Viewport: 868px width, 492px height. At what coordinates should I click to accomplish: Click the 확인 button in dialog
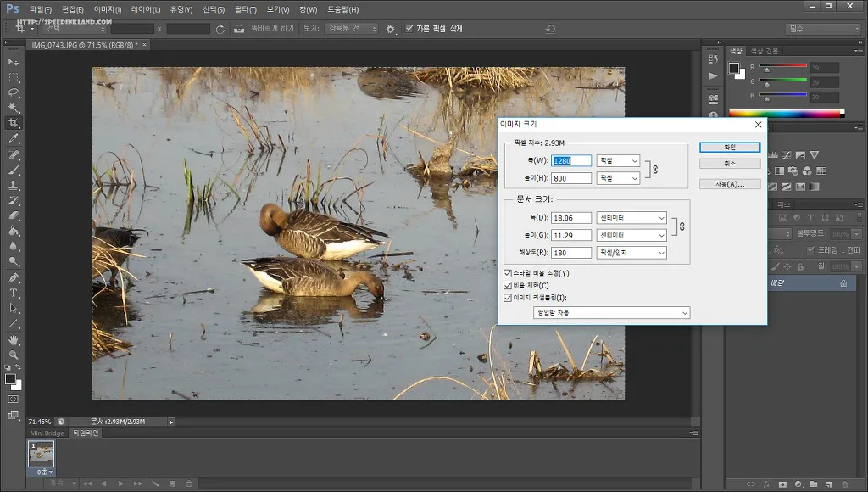(x=730, y=148)
